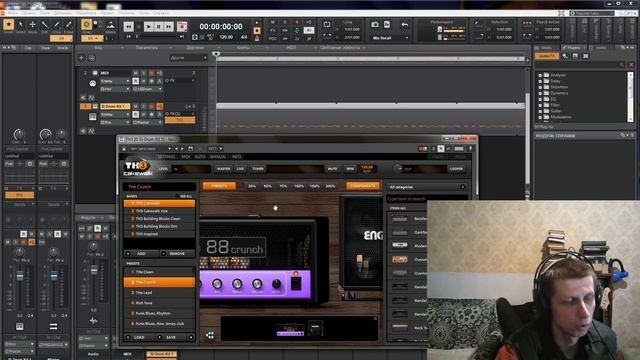Click Fast Forward in the transport
This screenshot has height=360, width=640.
(169, 27)
